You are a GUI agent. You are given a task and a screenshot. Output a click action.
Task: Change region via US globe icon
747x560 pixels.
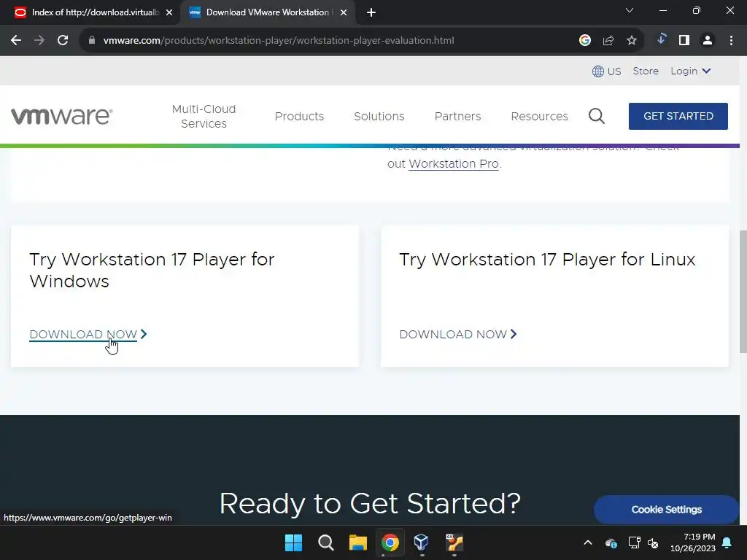(x=606, y=71)
